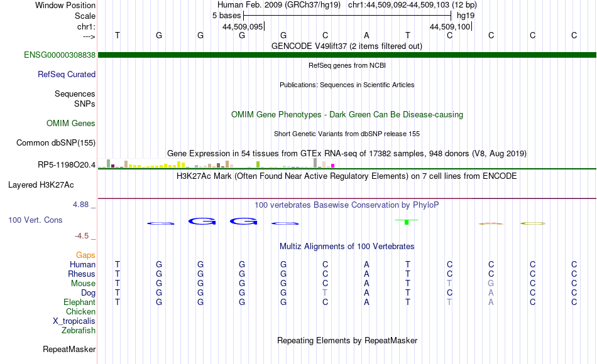The width and height of the screenshot is (597, 364).
Task: Click the Sequences track label
Action: [75, 94]
